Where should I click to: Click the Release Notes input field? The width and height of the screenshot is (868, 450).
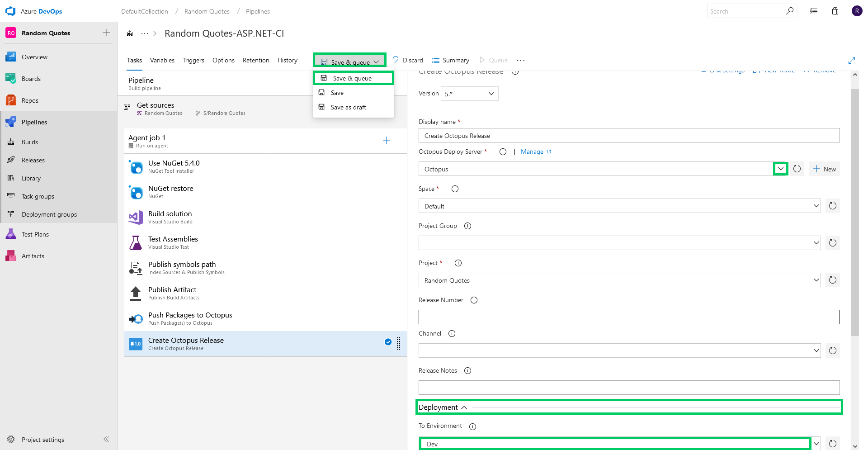click(629, 387)
